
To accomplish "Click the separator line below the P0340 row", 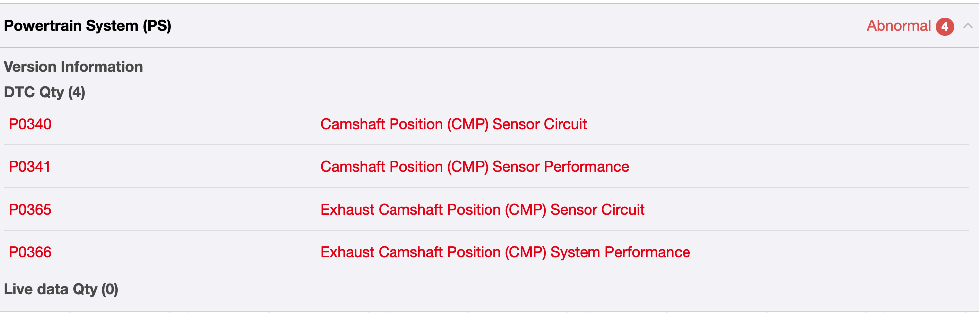I will point(487,145).
